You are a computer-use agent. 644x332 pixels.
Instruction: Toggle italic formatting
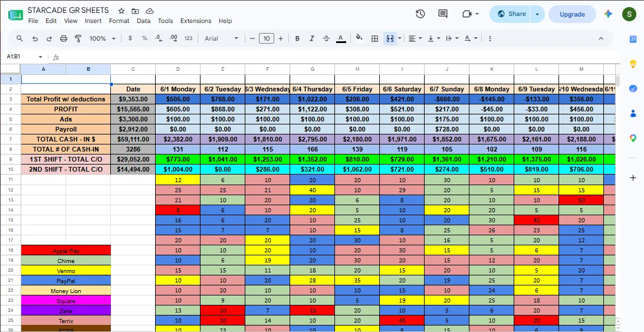pos(312,38)
